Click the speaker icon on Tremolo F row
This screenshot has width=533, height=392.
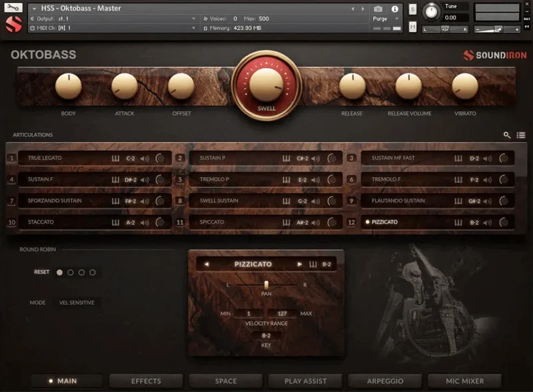click(x=488, y=180)
